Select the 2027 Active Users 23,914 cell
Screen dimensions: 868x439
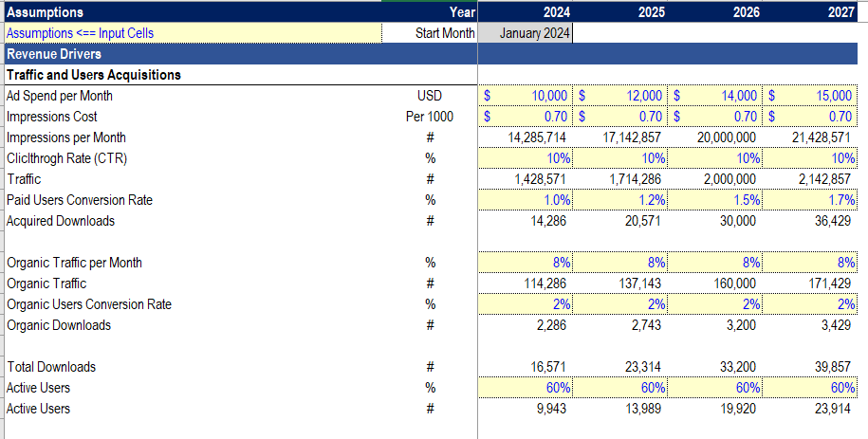[810, 409]
